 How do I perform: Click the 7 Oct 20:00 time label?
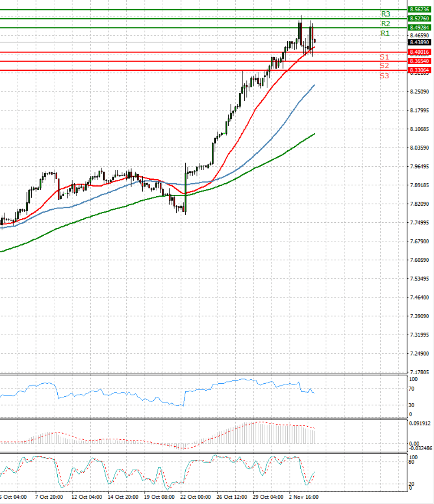click(x=49, y=497)
